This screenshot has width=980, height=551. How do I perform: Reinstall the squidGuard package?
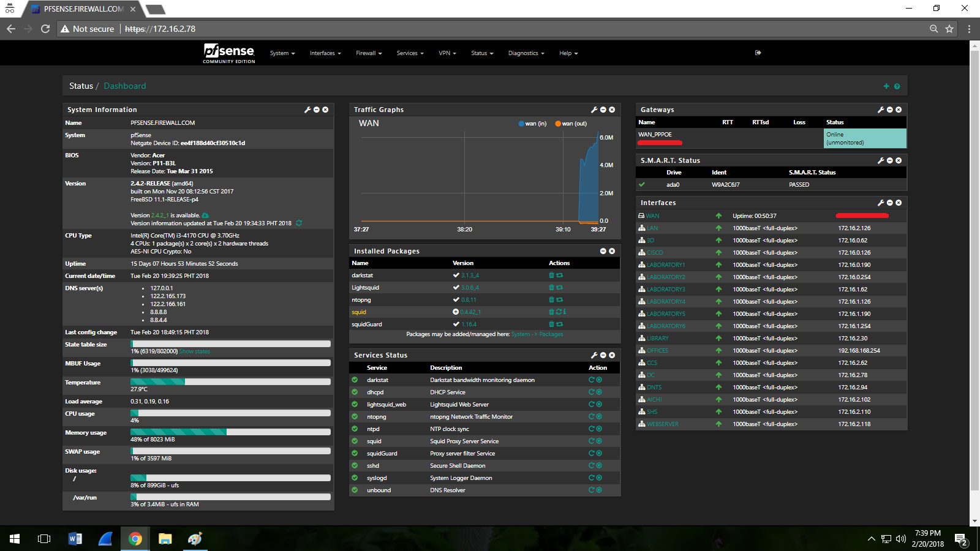(560, 324)
